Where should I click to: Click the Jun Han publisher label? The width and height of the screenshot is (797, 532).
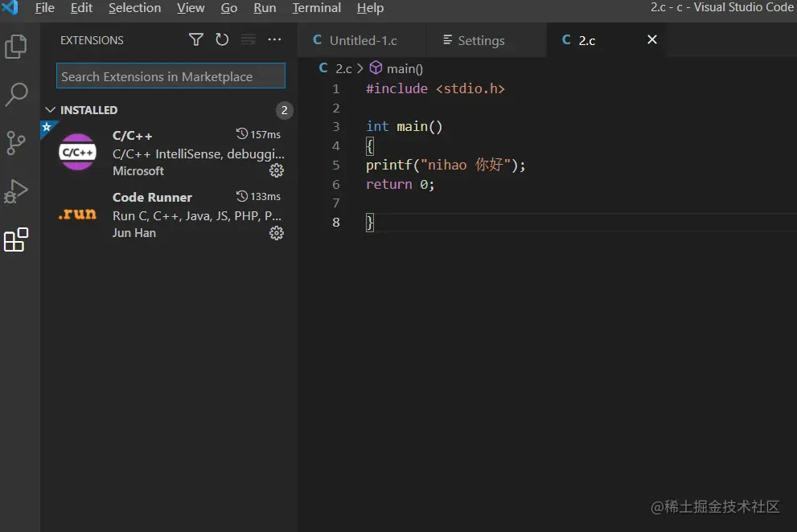pyautogui.click(x=134, y=233)
